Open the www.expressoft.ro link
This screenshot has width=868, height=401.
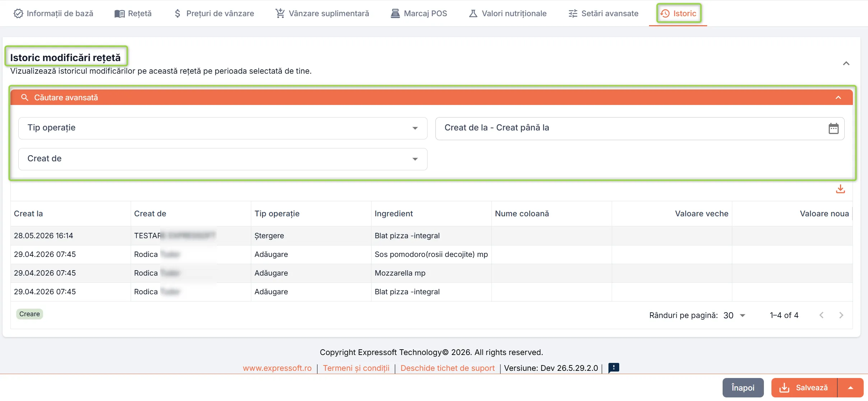277,368
